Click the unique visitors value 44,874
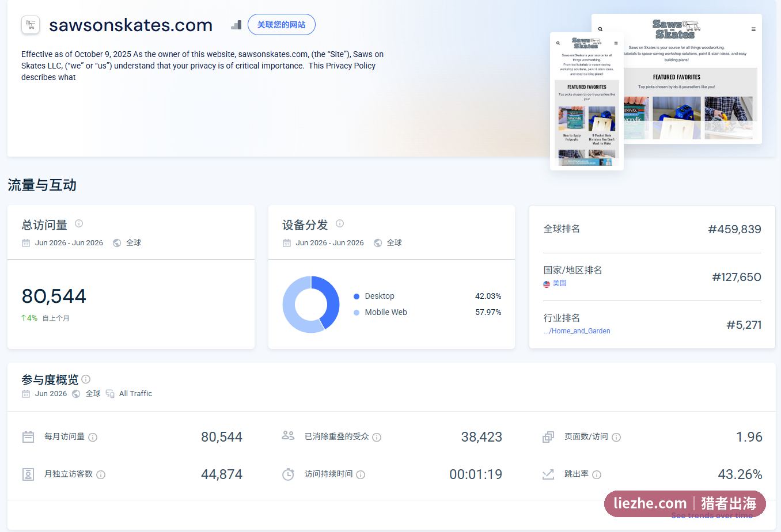 222,474
